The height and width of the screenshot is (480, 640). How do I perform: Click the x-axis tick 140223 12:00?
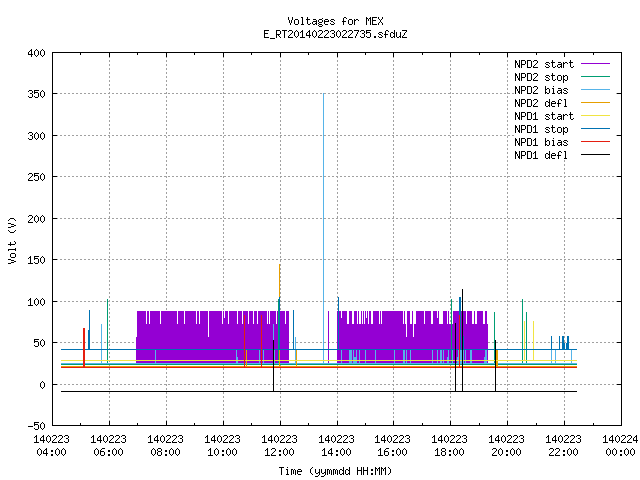tap(279, 446)
